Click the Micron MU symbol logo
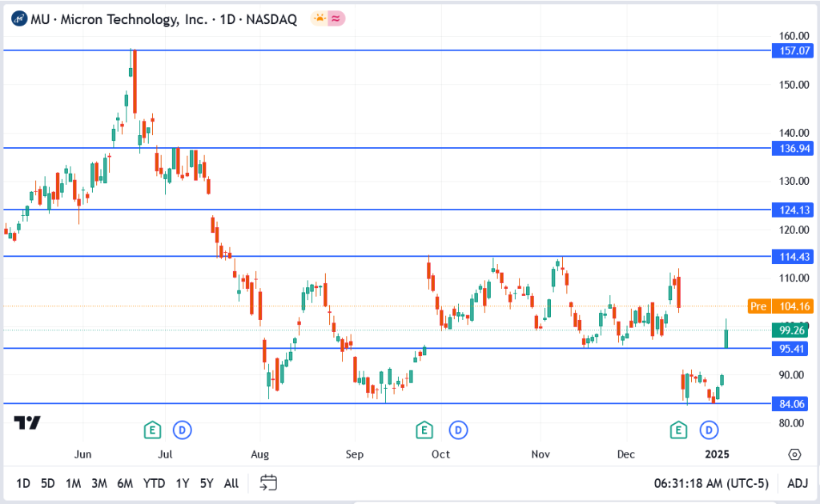 [x=18, y=19]
